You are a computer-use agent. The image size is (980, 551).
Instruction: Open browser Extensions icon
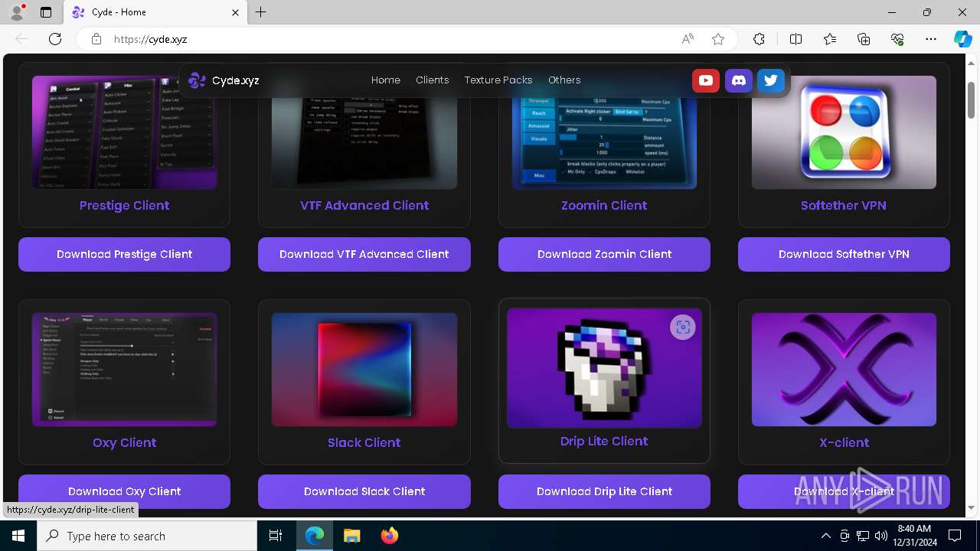point(759,39)
